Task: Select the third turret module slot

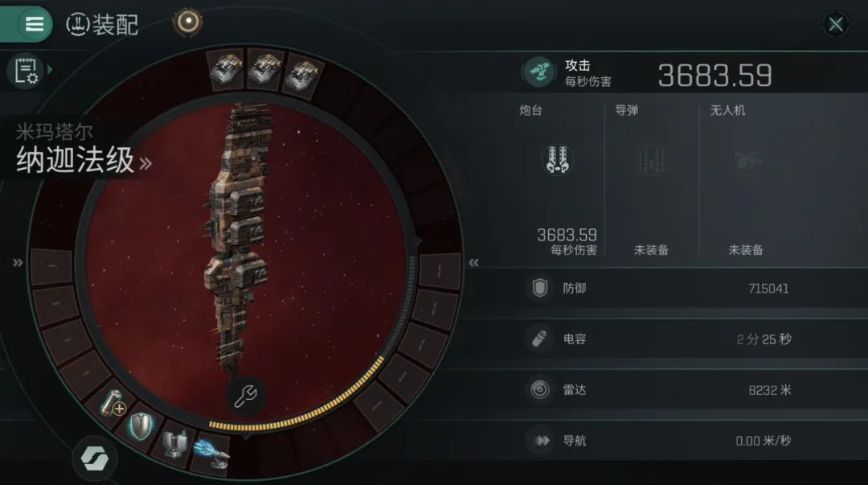Action: (302, 74)
